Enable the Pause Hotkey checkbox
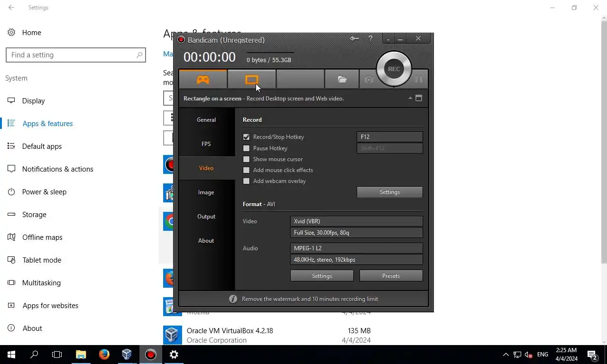The width and height of the screenshot is (607, 364). 246,148
